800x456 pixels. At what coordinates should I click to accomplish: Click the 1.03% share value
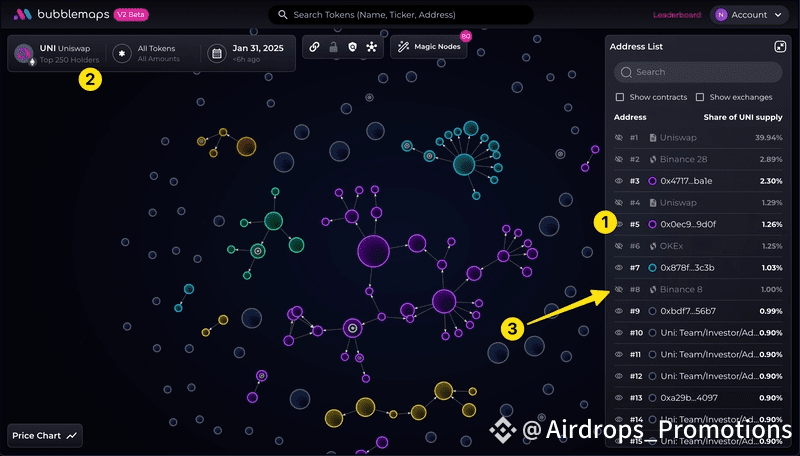coord(771,268)
